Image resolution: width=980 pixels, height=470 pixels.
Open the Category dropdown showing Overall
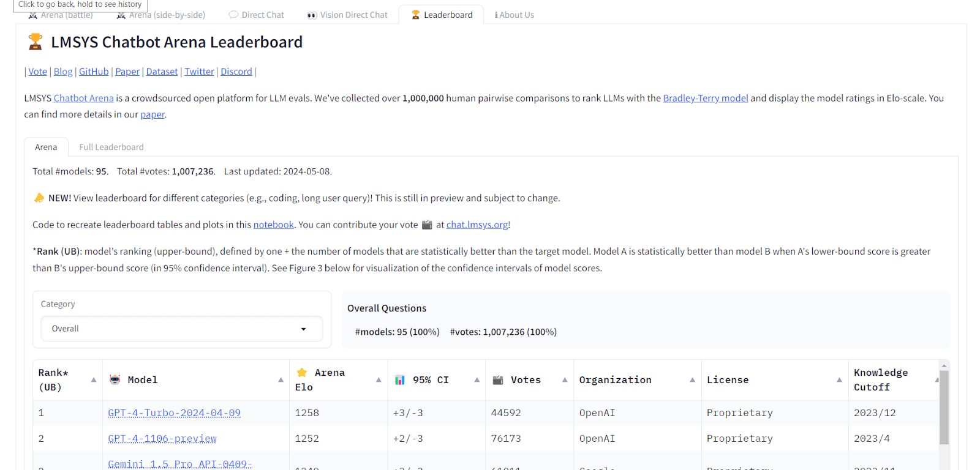click(x=181, y=329)
